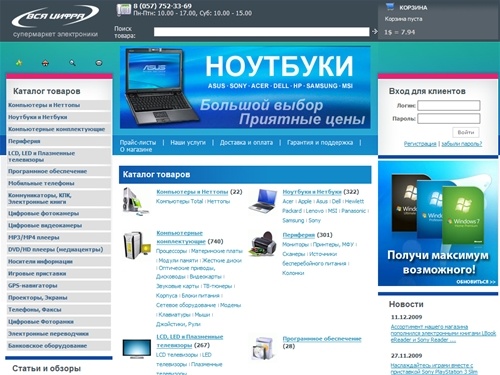The height and width of the screenshot is (375, 500).
Task: Click ОБНОВИТЬСЯ on the Windows banner
Action: pyautogui.click(x=476, y=282)
